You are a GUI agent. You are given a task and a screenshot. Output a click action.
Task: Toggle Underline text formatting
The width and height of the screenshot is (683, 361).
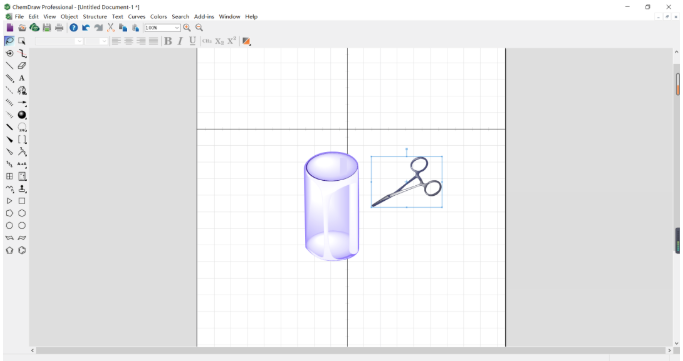pos(193,41)
